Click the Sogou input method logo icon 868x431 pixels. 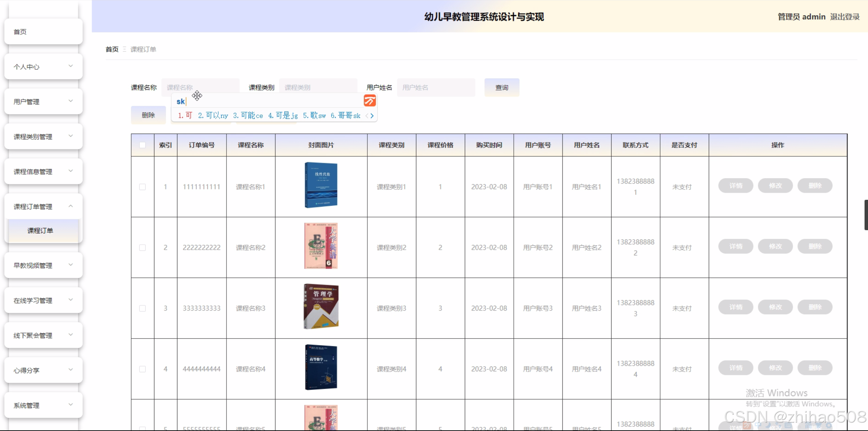(369, 101)
